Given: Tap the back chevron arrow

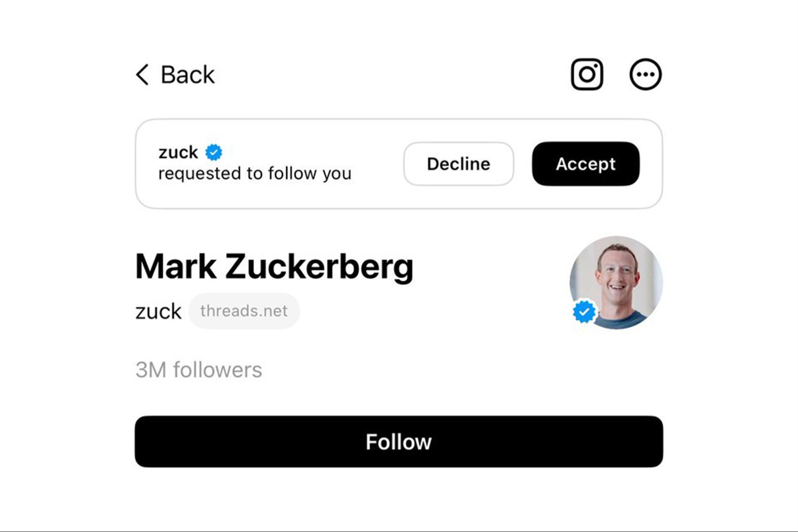Looking at the screenshot, I should 142,75.
